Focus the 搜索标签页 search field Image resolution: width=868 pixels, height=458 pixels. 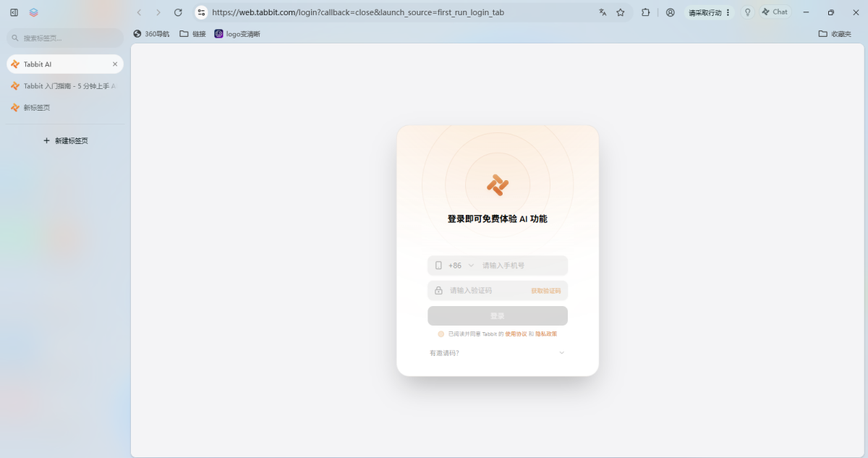[65, 38]
